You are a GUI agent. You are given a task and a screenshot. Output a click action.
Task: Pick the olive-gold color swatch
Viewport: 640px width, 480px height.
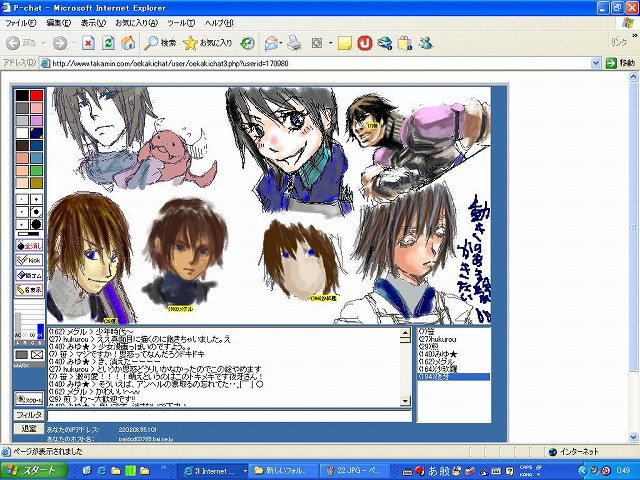[36, 182]
